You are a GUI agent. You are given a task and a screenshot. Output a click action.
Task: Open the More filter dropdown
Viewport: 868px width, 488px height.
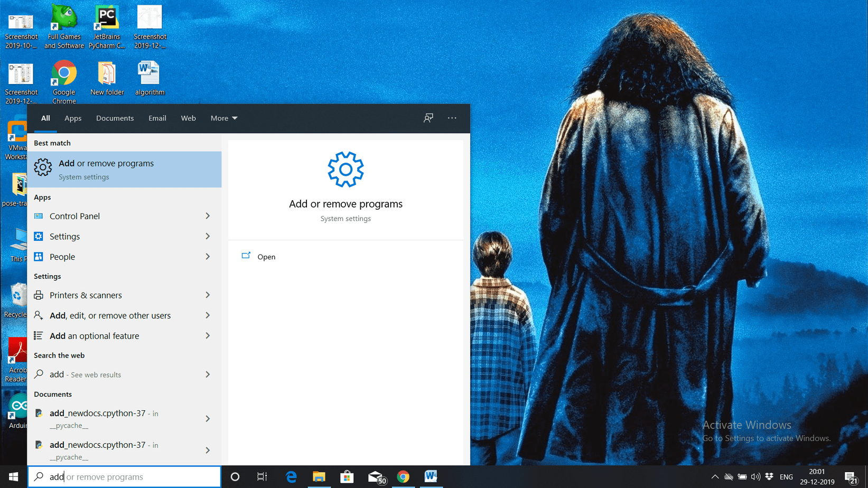click(x=224, y=118)
